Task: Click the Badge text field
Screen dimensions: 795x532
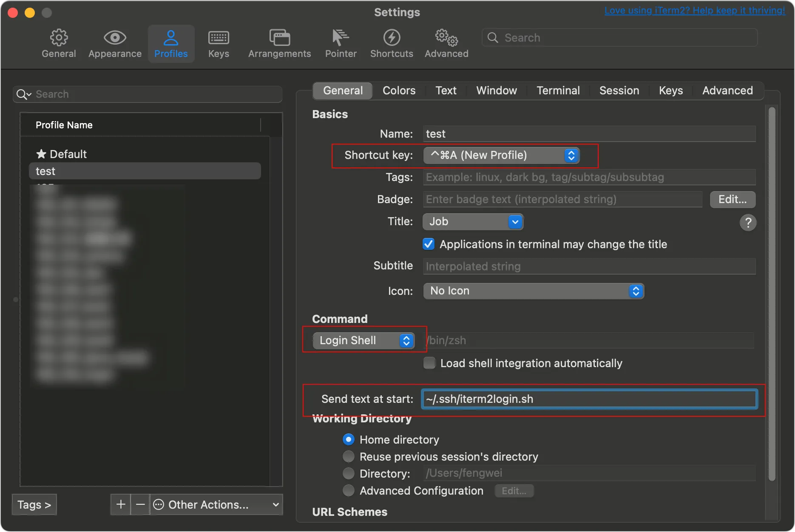Action: click(562, 199)
